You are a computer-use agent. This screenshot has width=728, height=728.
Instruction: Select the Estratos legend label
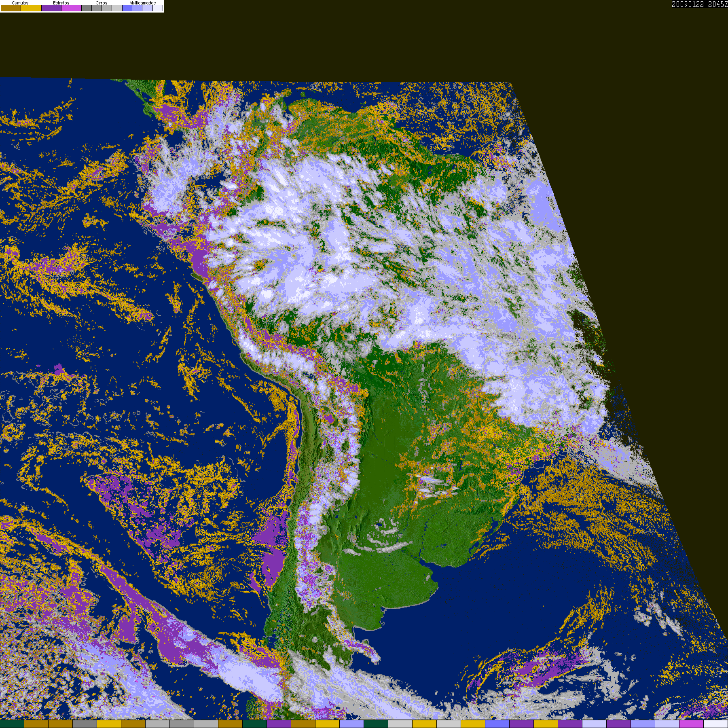point(61,3)
